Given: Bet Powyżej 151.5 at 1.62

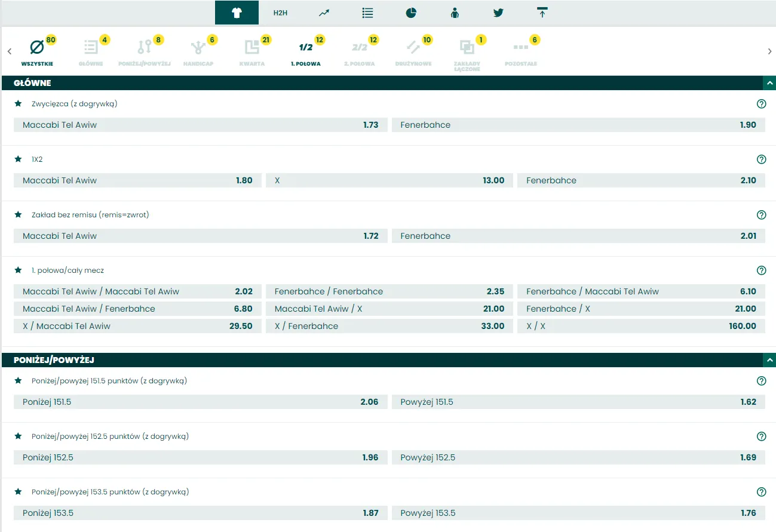Looking at the screenshot, I should pos(578,402).
